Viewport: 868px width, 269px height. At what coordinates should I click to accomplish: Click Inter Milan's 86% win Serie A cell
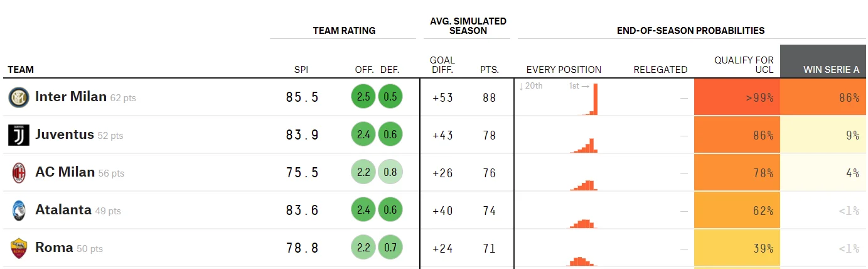click(x=823, y=97)
